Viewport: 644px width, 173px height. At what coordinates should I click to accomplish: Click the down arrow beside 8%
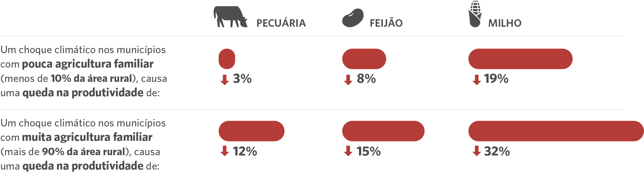point(348,80)
